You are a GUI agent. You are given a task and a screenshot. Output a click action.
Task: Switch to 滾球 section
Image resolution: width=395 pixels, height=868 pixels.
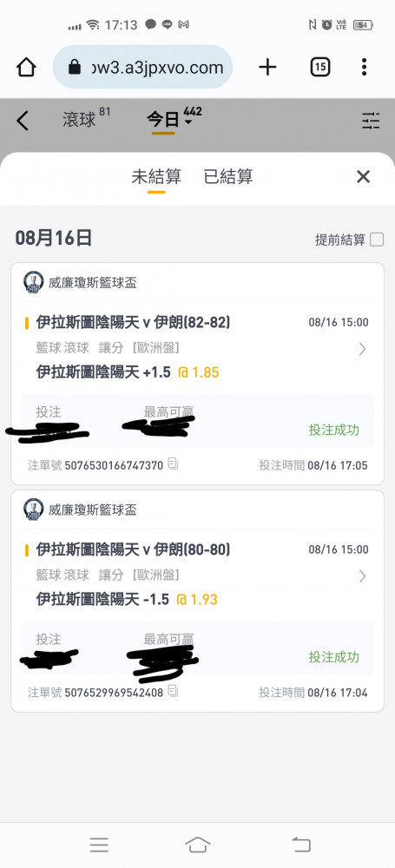point(79,120)
